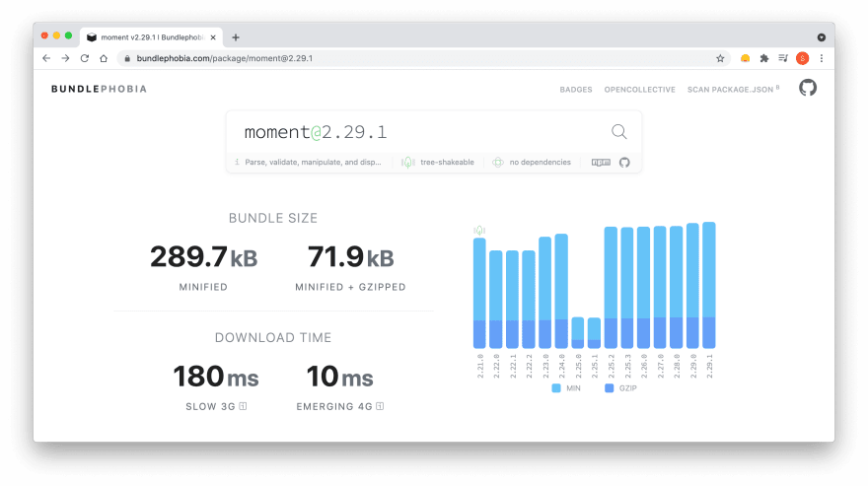Open the GitHub repo icon under search box
Viewport: 868px width, 486px height.
click(x=624, y=163)
